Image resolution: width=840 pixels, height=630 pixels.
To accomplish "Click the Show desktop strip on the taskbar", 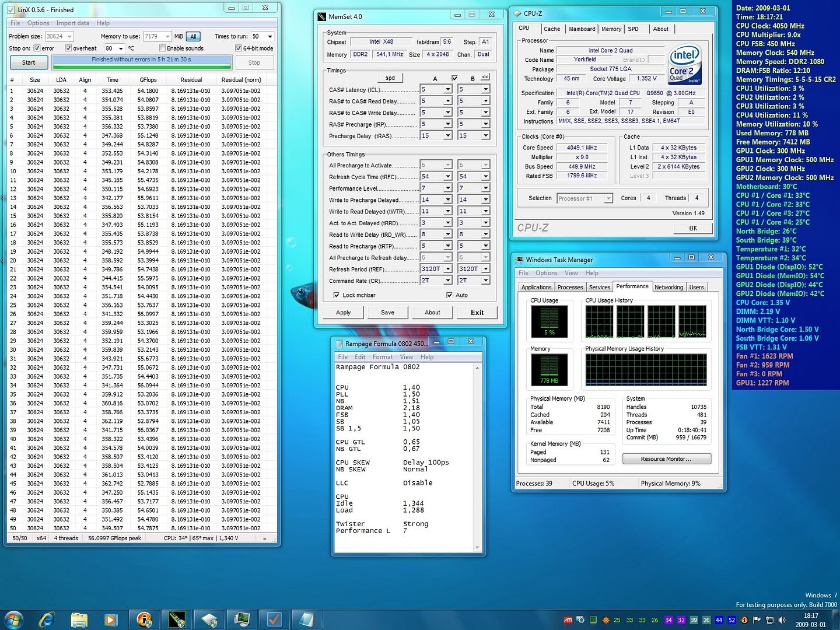I will [x=836, y=620].
